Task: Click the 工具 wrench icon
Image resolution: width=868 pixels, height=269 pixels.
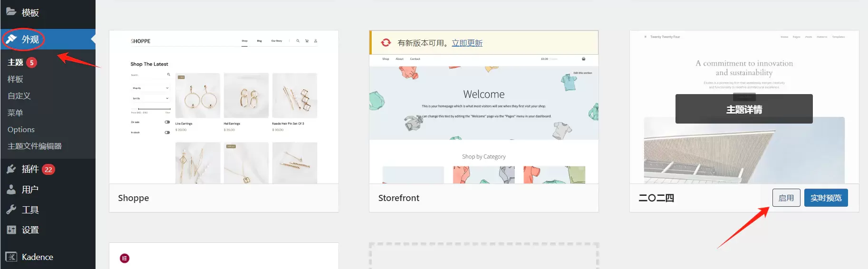Action: [x=11, y=210]
